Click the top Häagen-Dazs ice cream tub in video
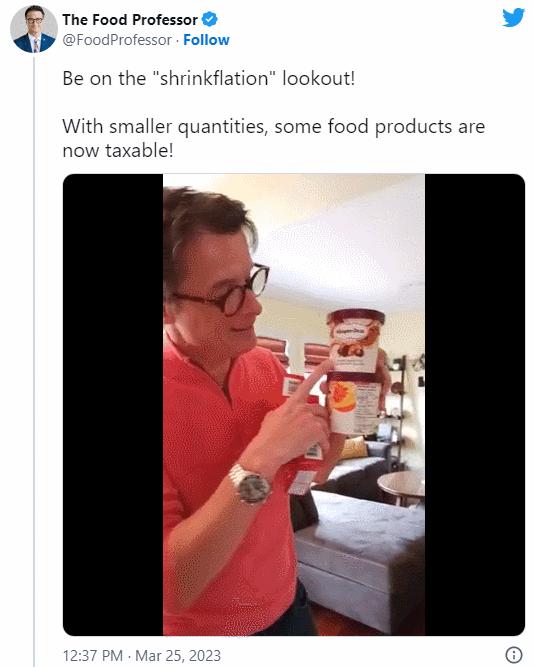 point(355,339)
